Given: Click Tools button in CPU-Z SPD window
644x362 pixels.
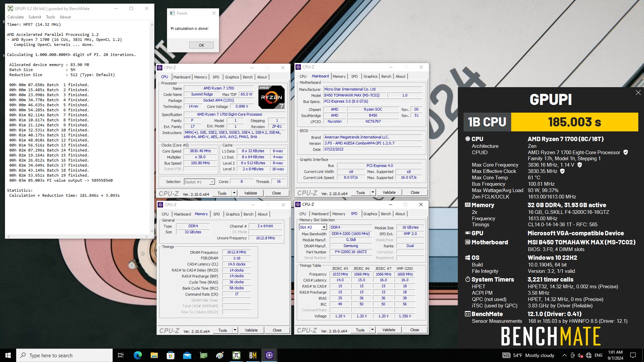Looking at the screenshot, I should [x=360, y=330].
